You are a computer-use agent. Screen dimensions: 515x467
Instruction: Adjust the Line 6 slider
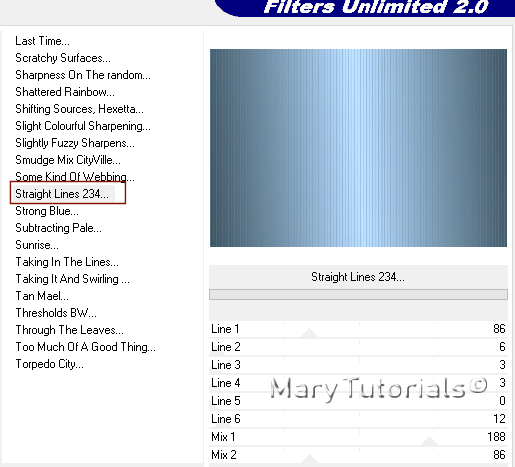pos(358,419)
